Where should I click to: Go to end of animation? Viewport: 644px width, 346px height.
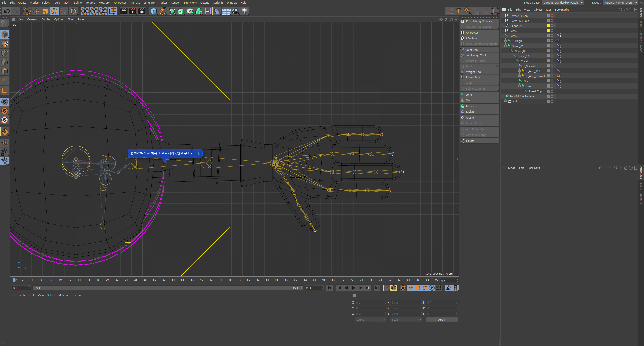click(x=377, y=288)
